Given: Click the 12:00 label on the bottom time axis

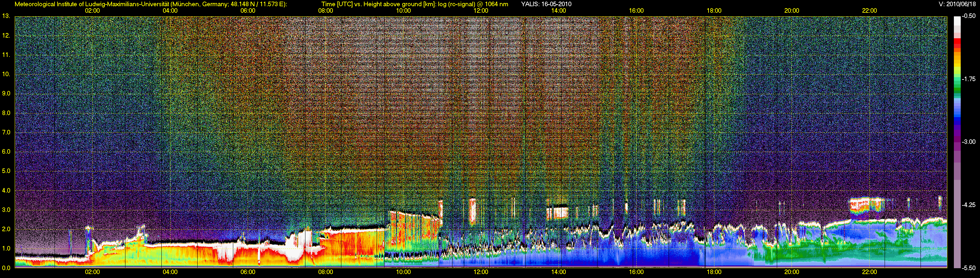Looking at the screenshot, I should [x=481, y=272].
